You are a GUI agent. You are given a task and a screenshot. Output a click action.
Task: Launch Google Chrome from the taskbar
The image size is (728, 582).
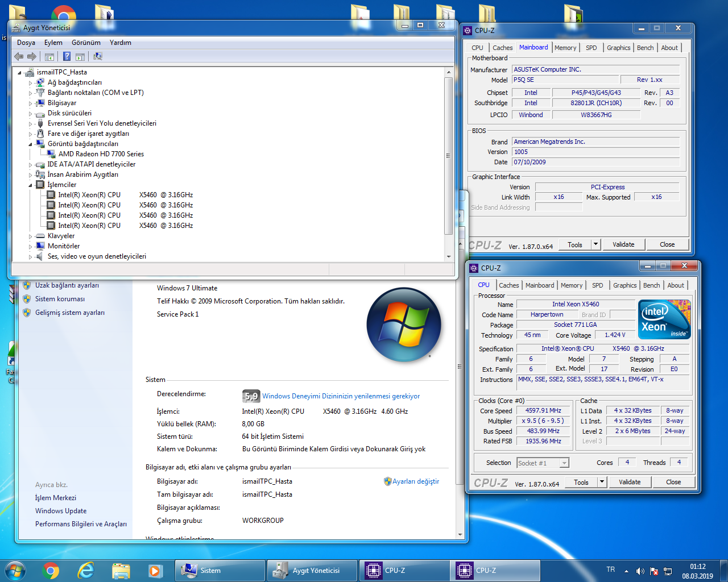[51, 570]
